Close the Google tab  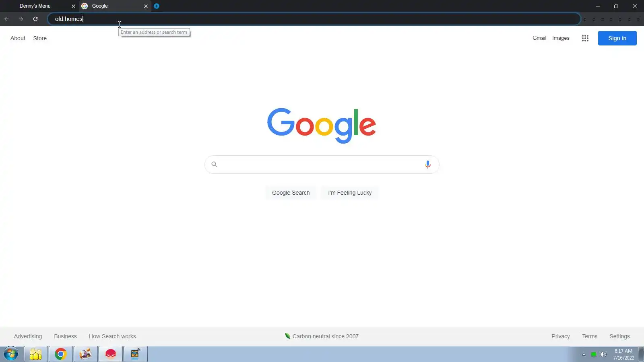point(146,6)
